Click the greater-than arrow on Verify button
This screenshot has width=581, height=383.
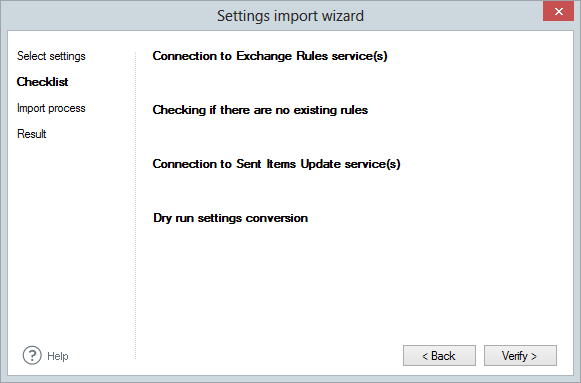point(534,356)
